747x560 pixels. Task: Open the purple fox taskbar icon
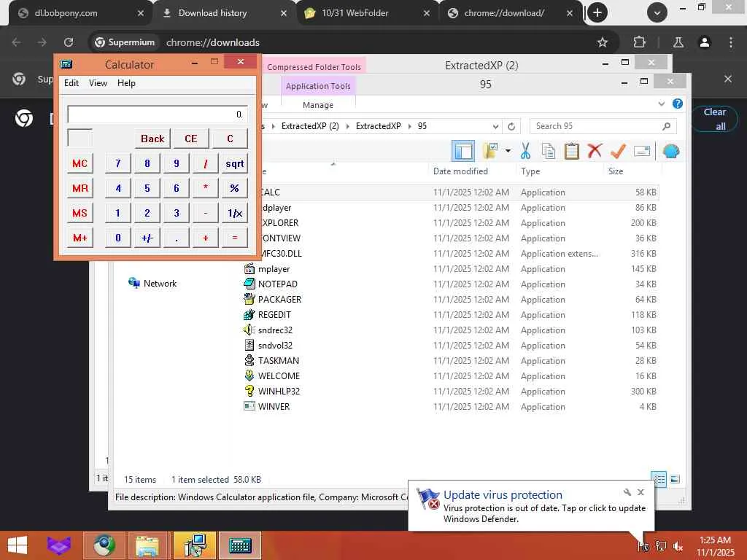58,545
